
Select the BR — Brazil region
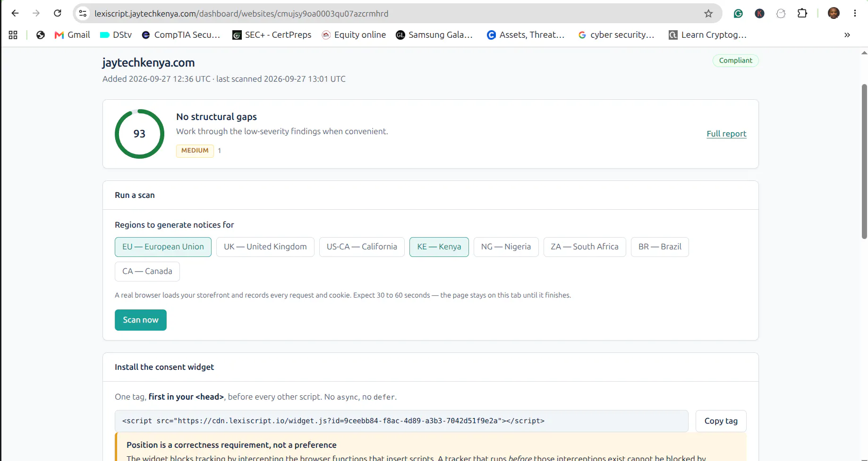[660, 247]
